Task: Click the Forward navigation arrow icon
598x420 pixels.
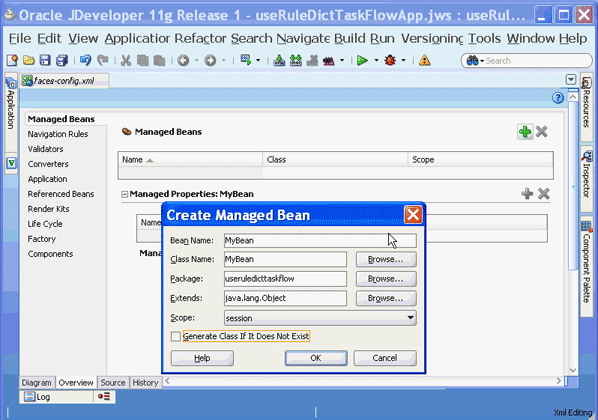Action: 210,60
